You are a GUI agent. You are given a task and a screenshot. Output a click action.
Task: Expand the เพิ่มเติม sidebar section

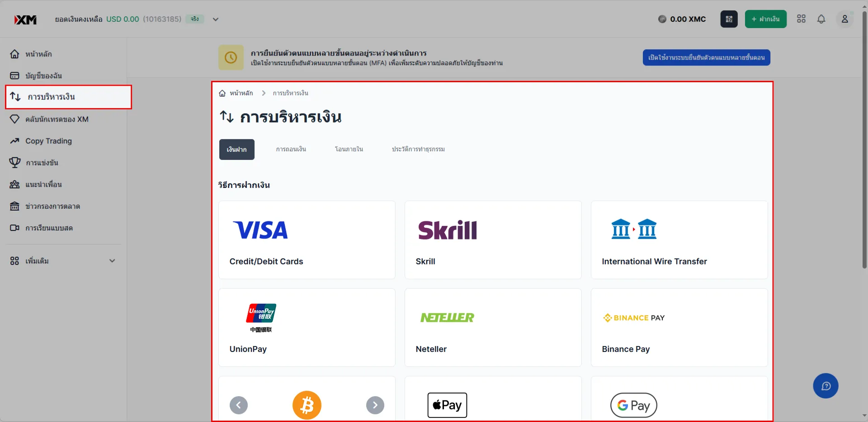tap(63, 261)
